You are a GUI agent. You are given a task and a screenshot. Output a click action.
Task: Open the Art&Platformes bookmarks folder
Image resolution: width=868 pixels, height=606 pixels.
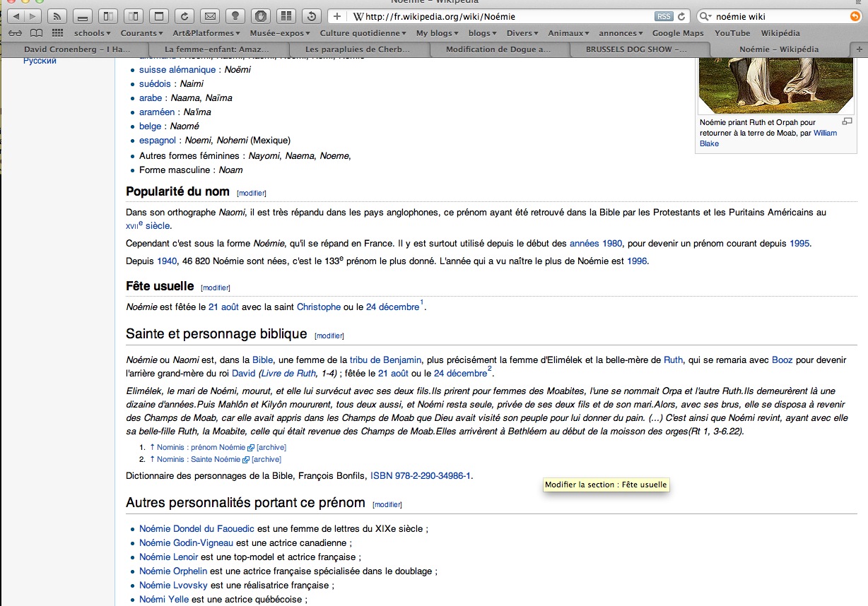206,33
